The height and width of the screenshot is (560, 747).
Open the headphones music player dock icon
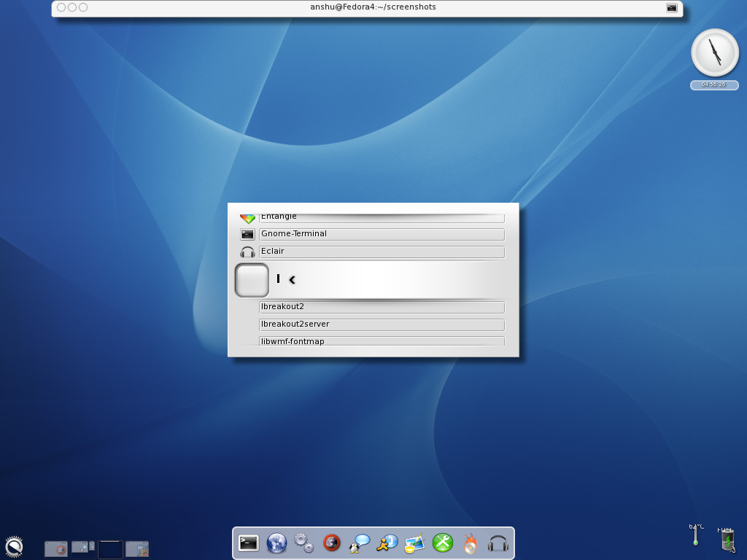coord(498,543)
